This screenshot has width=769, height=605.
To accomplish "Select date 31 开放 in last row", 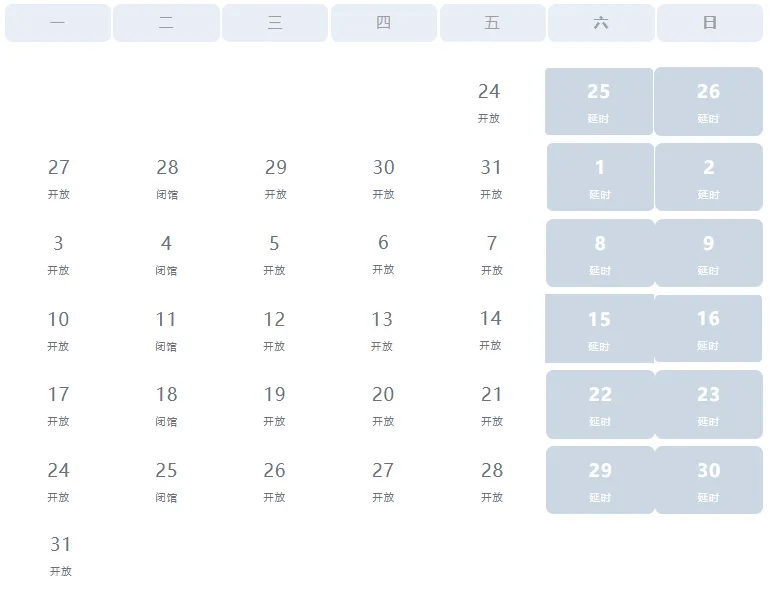I will (x=61, y=555).
